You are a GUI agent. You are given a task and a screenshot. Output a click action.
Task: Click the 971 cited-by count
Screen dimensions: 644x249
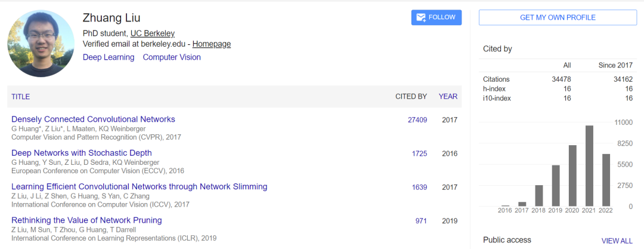click(421, 221)
